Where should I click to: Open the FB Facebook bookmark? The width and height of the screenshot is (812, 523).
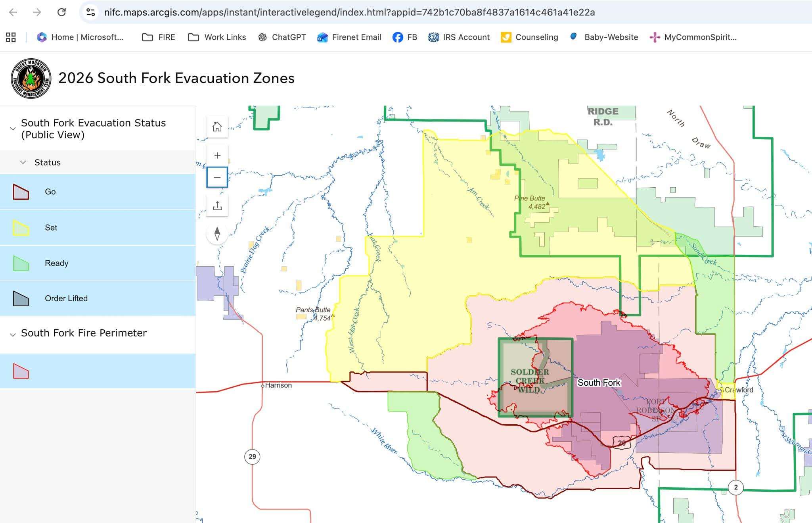pyautogui.click(x=405, y=37)
